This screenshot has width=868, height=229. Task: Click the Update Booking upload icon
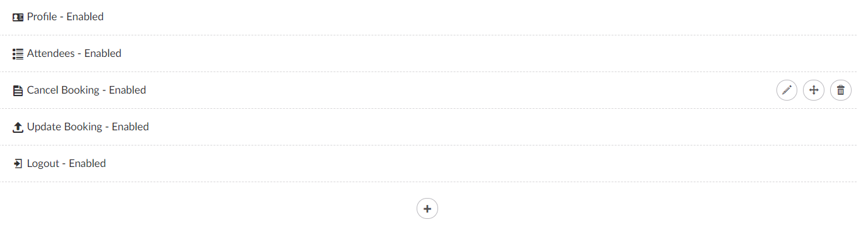pyautogui.click(x=18, y=127)
